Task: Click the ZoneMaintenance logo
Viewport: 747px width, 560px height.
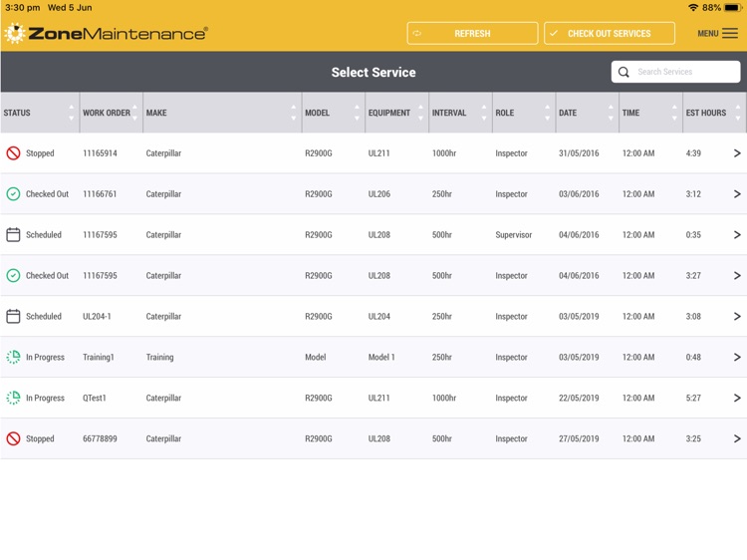Action: click(106, 33)
